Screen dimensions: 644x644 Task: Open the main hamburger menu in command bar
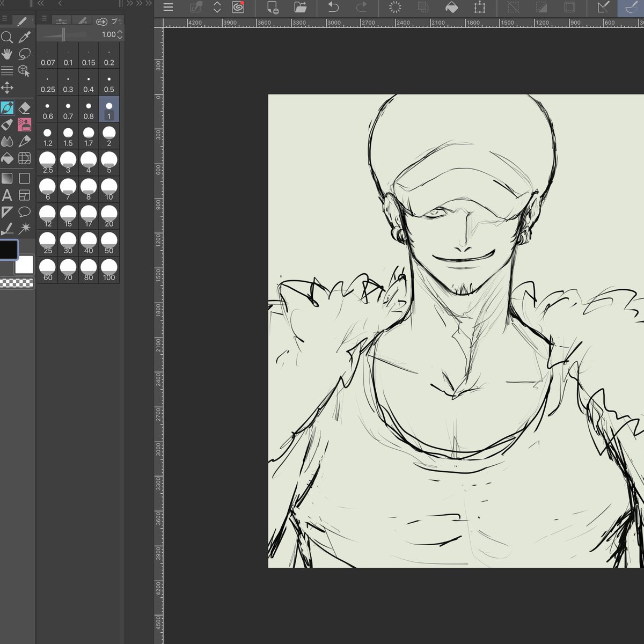pyautogui.click(x=168, y=8)
